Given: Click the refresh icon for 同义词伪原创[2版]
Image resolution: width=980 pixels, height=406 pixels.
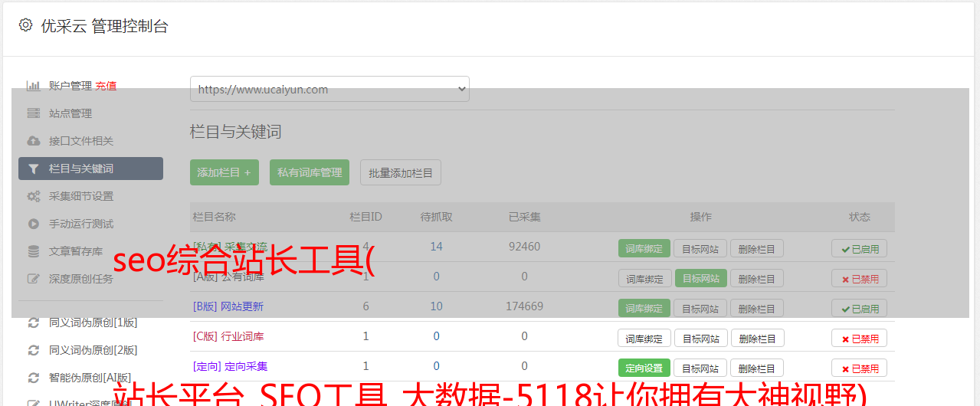Looking at the screenshot, I should pyautogui.click(x=34, y=350).
